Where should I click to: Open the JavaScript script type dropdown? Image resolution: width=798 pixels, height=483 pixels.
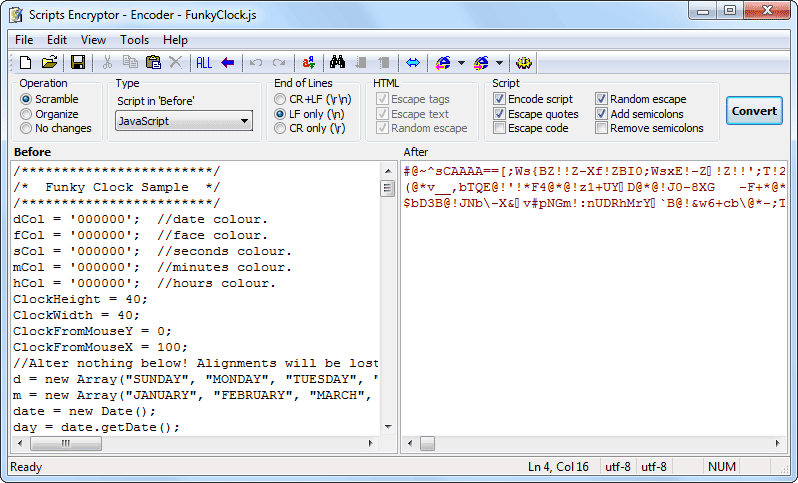click(183, 122)
